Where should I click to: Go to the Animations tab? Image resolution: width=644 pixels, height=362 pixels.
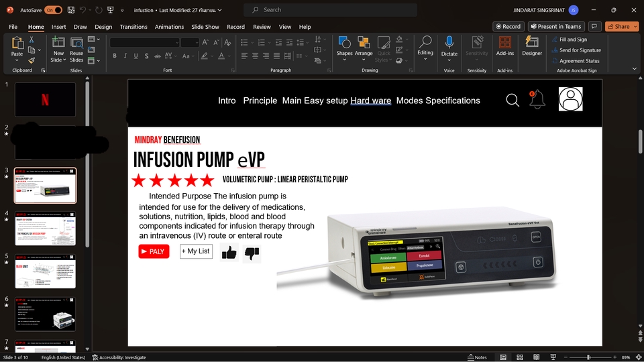(169, 27)
